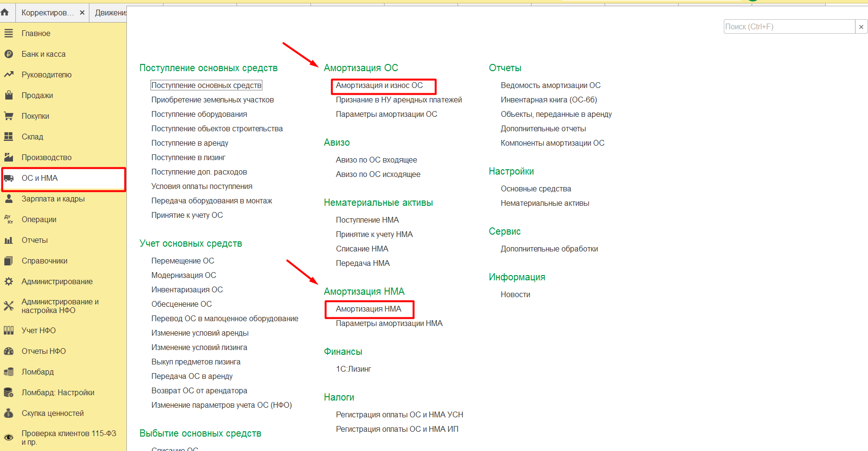Click the Производство factory icon

(x=9, y=157)
